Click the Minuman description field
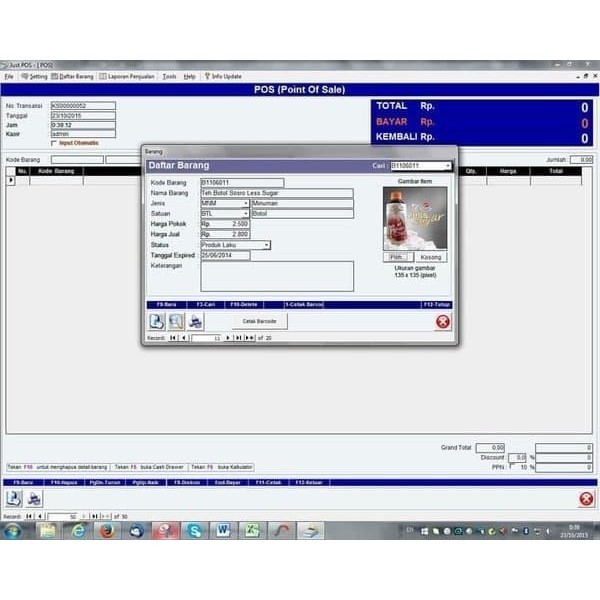Image resolution: width=600 pixels, height=600 pixels. tap(302, 203)
